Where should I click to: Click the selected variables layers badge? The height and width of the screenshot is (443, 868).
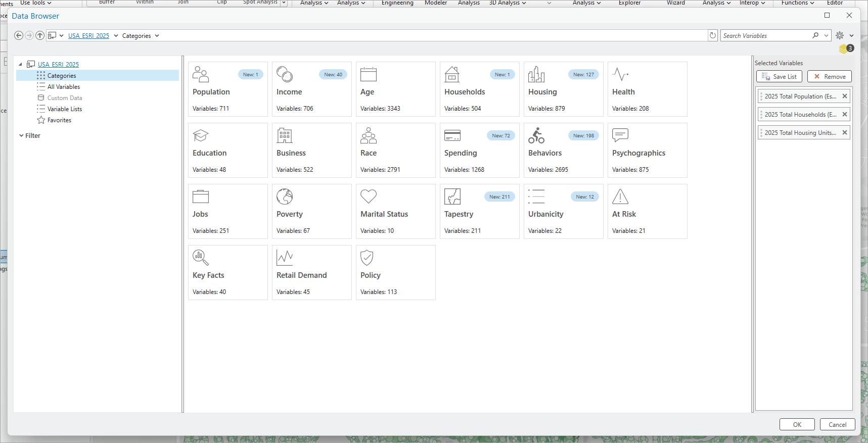pos(846,48)
